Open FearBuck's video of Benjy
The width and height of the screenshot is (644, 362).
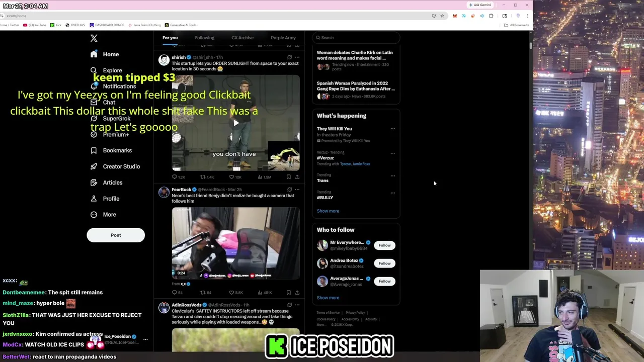click(236, 243)
